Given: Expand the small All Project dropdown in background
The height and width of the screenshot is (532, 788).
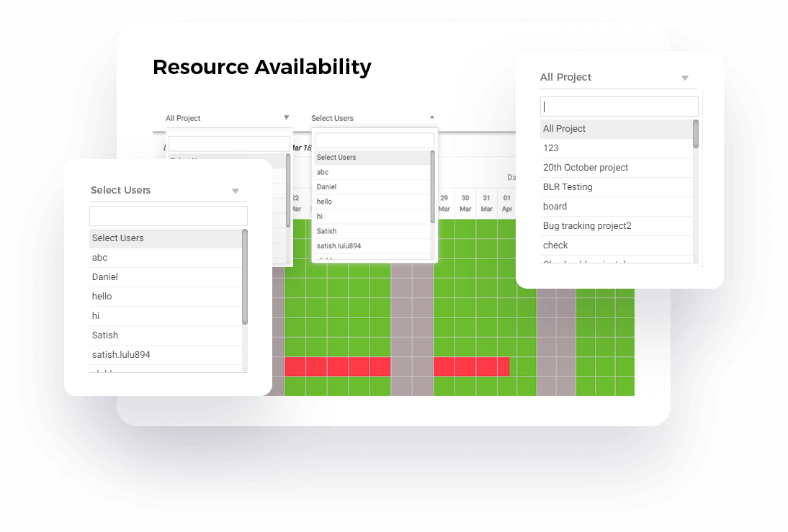Looking at the screenshot, I should pos(287,117).
